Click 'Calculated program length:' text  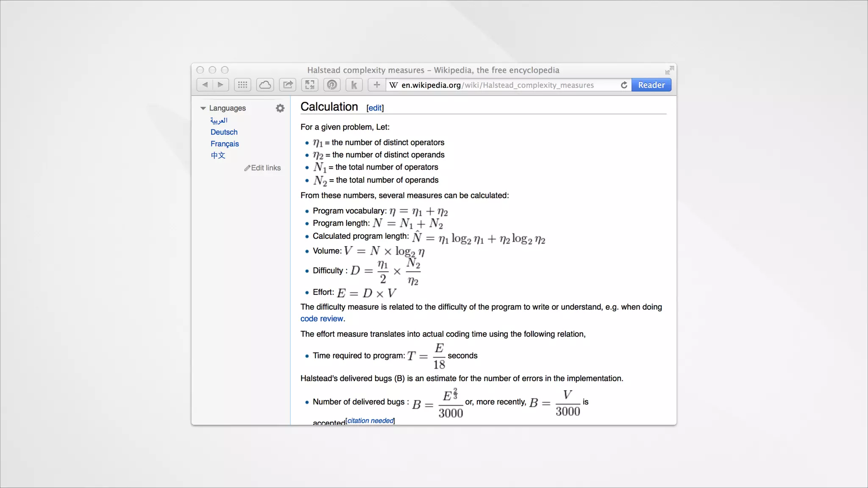pos(361,236)
